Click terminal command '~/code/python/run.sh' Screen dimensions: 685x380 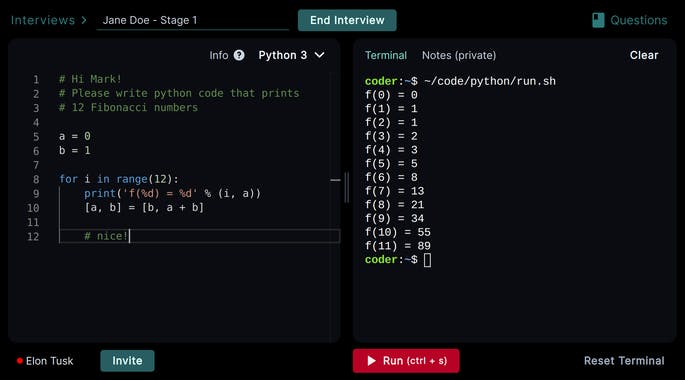pyautogui.click(x=490, y=81)
